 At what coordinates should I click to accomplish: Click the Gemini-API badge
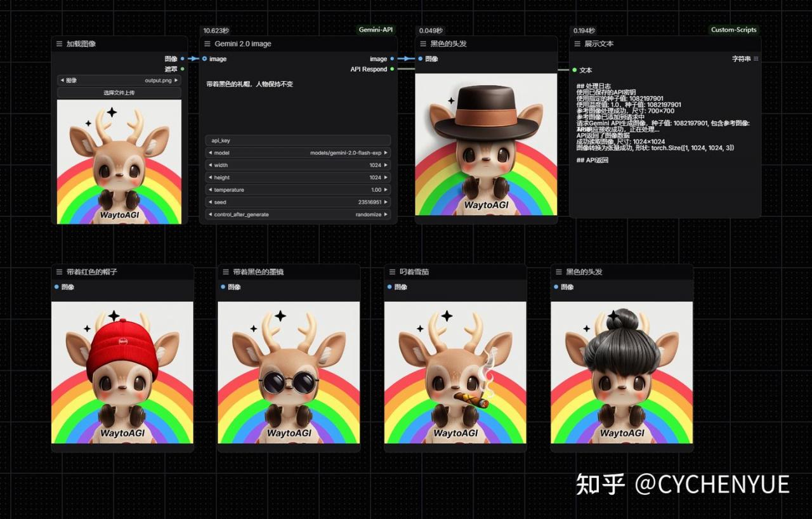pyautogui.click(x=376, y=30)
